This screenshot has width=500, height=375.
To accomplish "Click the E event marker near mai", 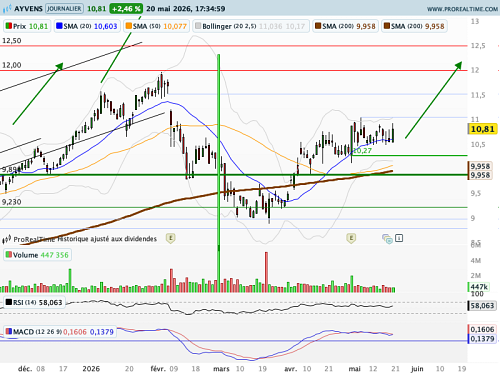I will 351,238.
